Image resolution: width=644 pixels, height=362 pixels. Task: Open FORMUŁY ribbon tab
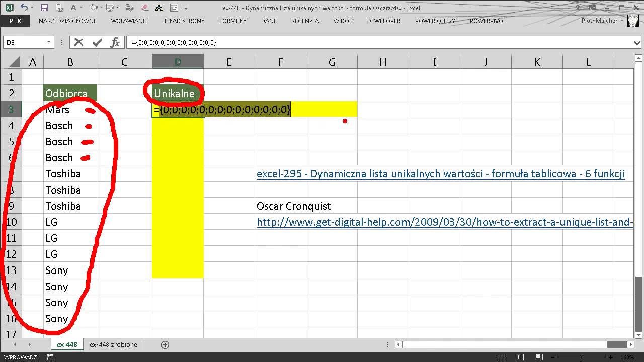(x=233, y=21)
